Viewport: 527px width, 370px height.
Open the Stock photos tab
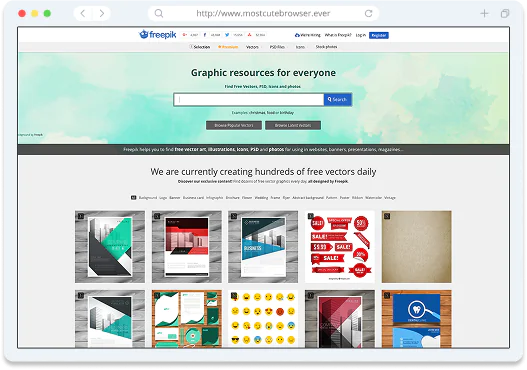coord(326,47)
